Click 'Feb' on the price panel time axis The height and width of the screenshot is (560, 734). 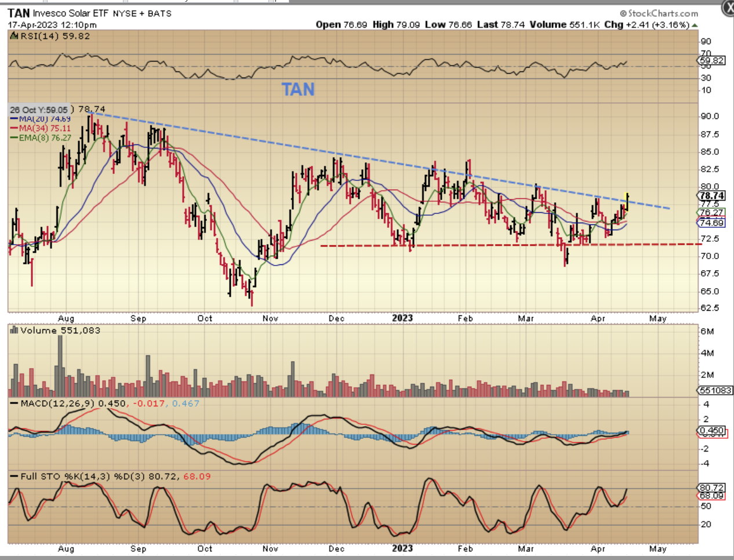pos(465,318)
